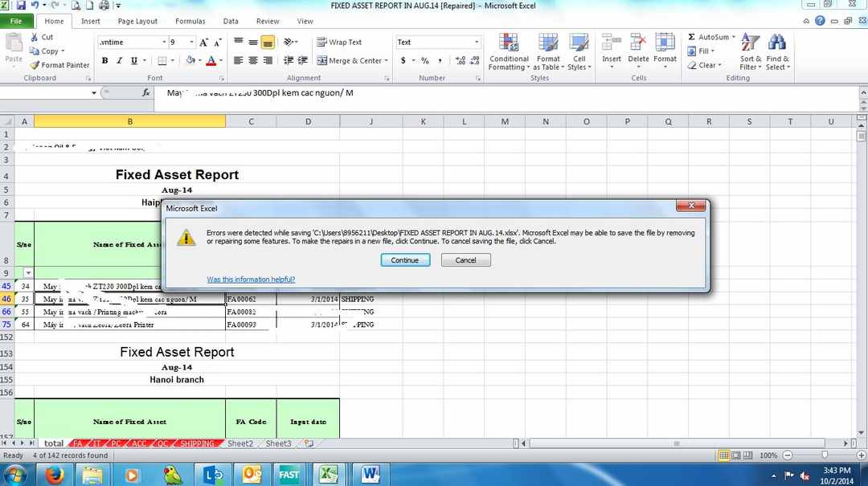The height and width of the screenshot is (486, 868).
Task: Click the Format Cells icon in Cells group
Action: pos(665,43)
